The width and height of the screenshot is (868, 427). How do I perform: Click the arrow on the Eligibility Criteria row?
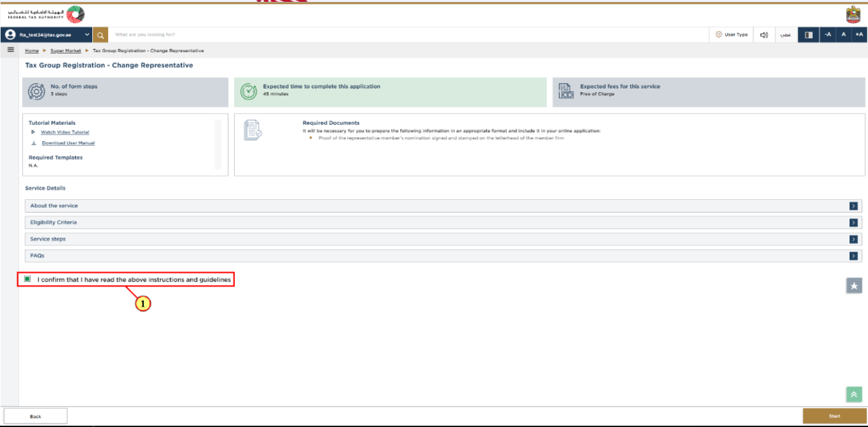click(x=853, y=222)
